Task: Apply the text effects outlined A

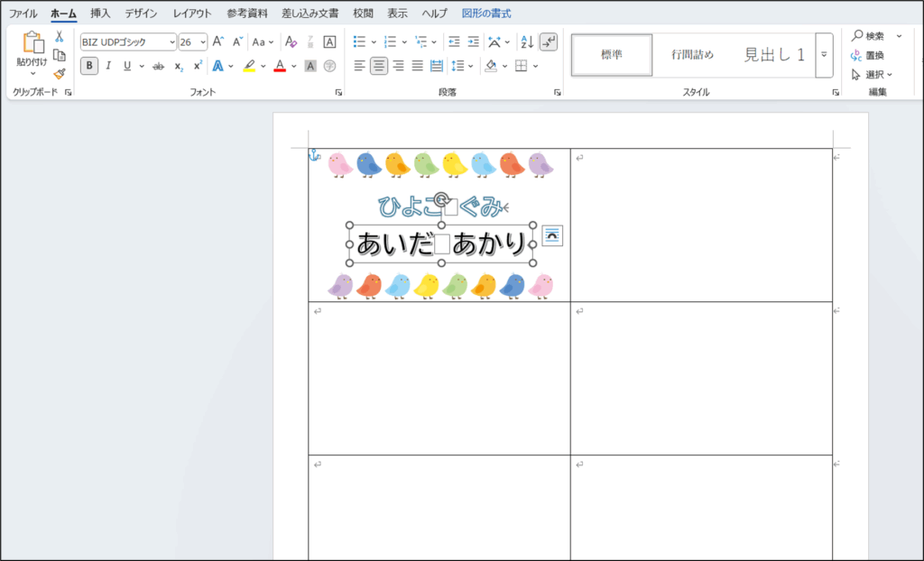Action: tap(218, 66)
